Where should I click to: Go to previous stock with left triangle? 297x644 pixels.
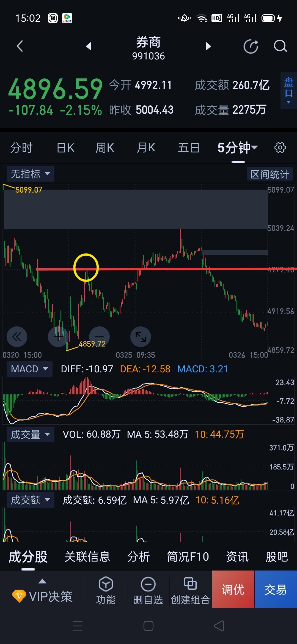(88, 46)
